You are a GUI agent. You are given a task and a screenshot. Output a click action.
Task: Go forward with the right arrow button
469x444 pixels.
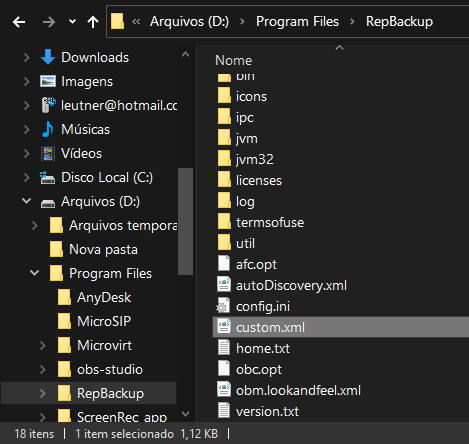tap(49, 22)
